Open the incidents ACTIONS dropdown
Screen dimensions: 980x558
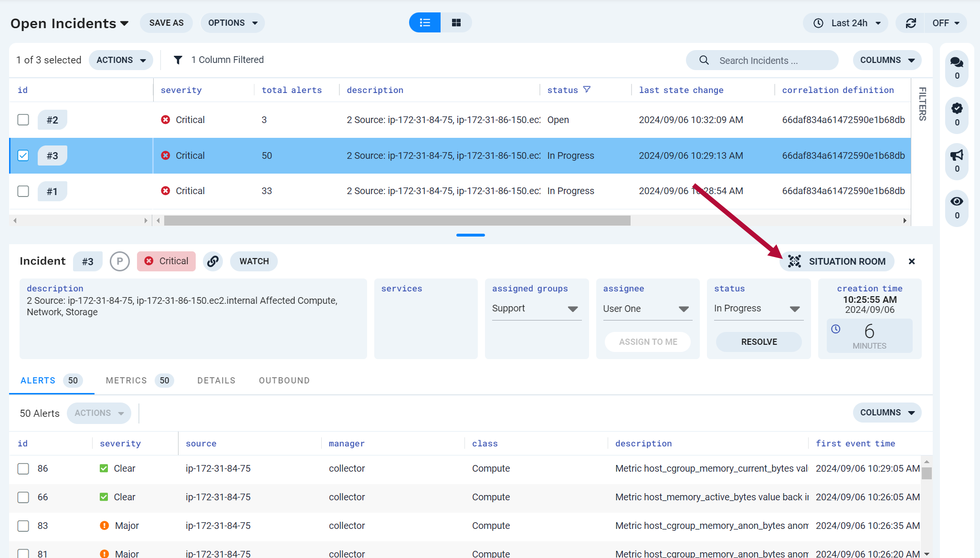coord(121,60)
